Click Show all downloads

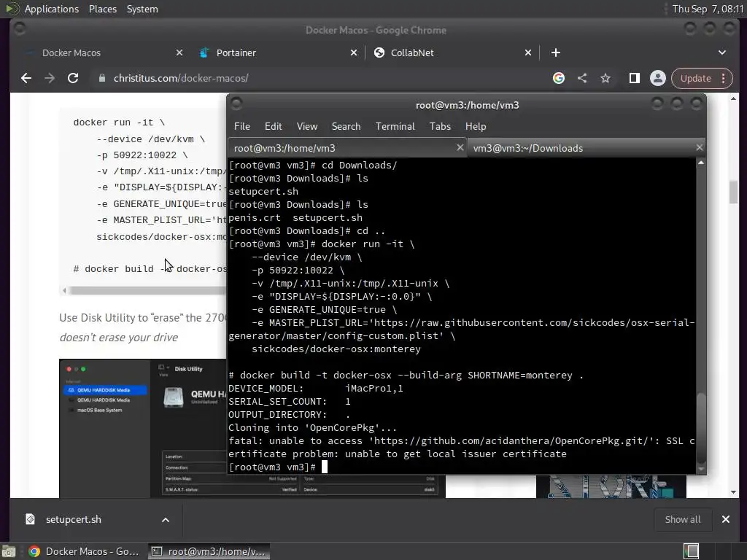682,519
